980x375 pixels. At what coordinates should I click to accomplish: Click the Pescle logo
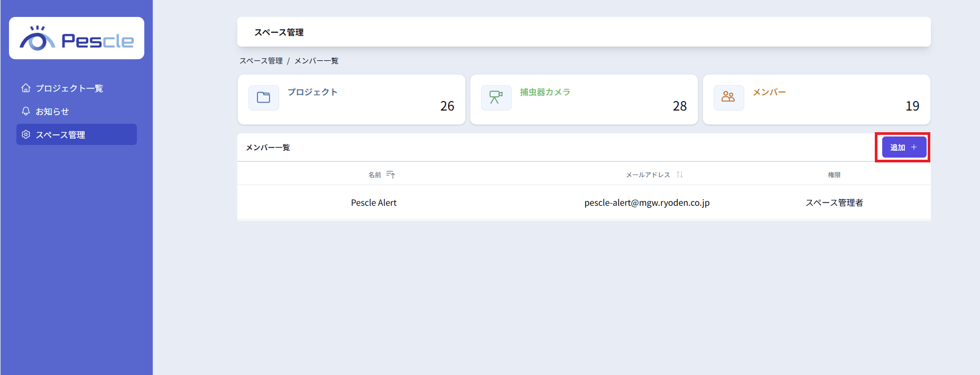pos(77,39)
